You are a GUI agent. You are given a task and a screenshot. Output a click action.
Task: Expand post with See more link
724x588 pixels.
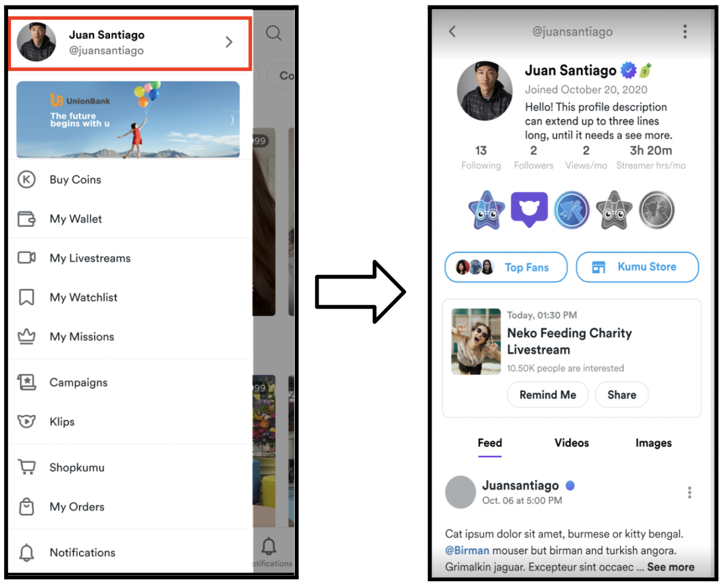(670, 567)
